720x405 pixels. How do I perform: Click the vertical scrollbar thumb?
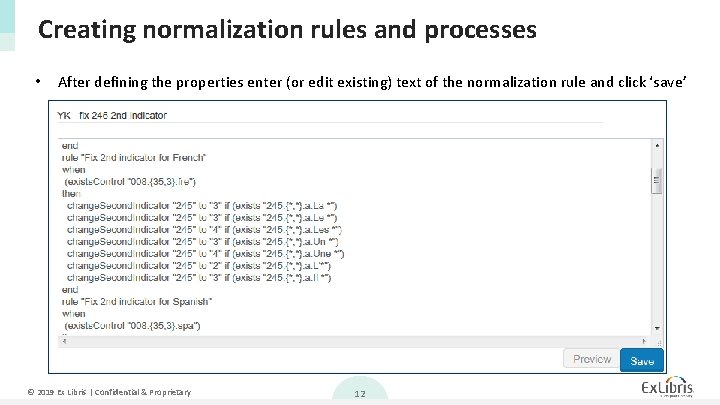657,181
